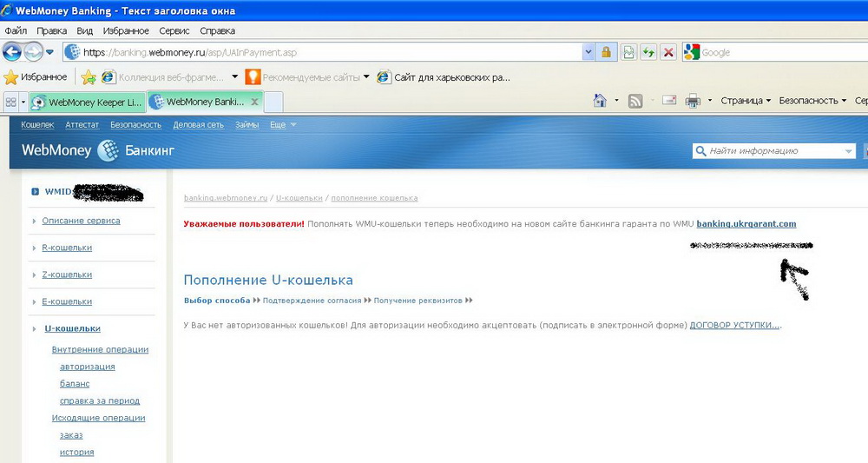Open the address bar history dropdown arrow
868x463 pixels.
click(x=589, y=53)
